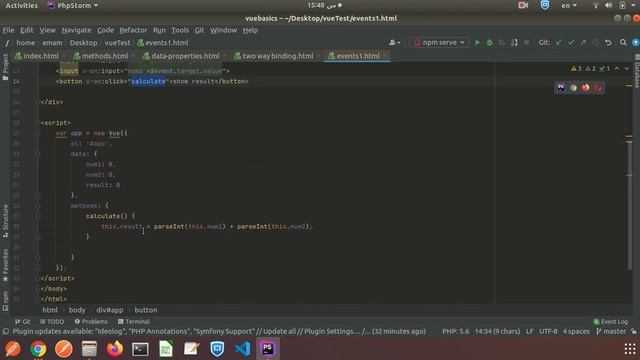Open Search Everywhere magnifier
640x360 pixels.
pyautogui.click(x=623, y=42)
